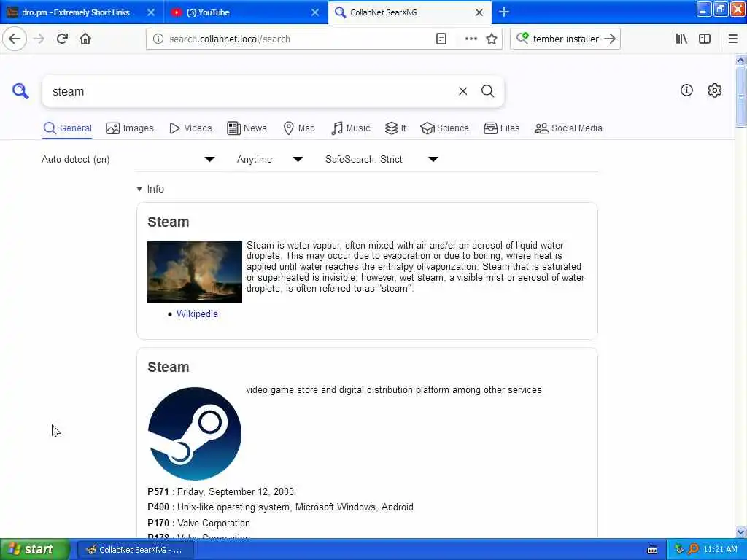The height and width of the screenshot is (560, 747).
Task: Open the Windows Start menu
Action: point(35,549)
